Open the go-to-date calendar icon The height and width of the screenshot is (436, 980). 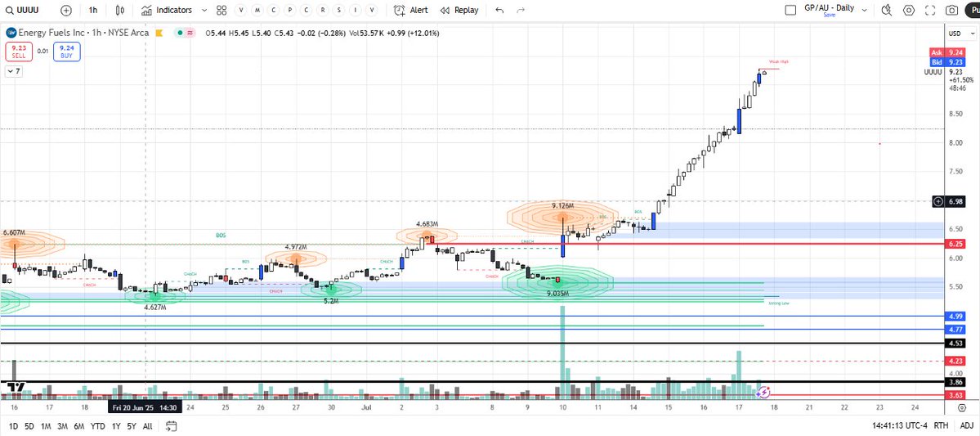point(172,426)
